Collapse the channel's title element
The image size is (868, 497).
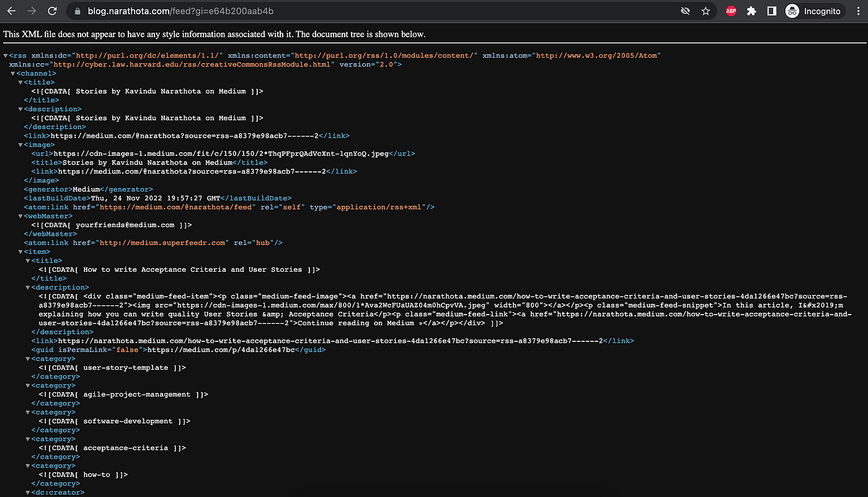[20, 83]
